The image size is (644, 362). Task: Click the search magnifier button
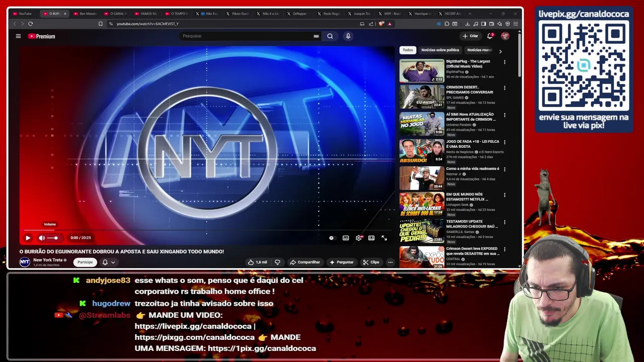tap(330, 36)
